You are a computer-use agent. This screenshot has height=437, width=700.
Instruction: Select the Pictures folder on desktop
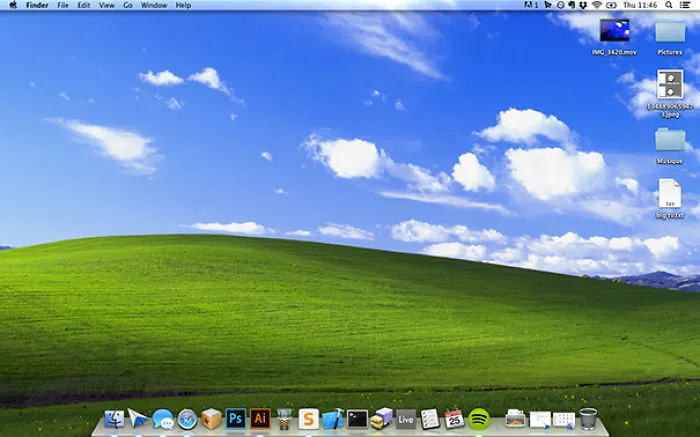click(x=670, y=32)
